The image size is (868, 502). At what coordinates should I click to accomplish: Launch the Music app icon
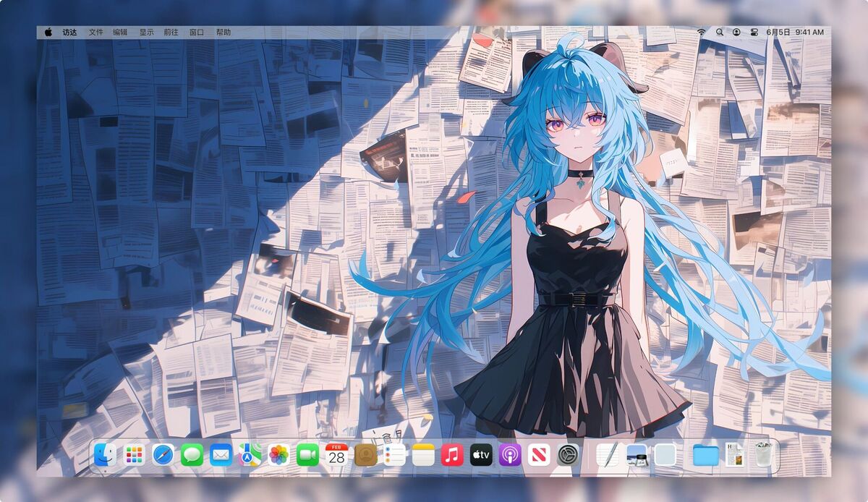[x=452, y=455]
